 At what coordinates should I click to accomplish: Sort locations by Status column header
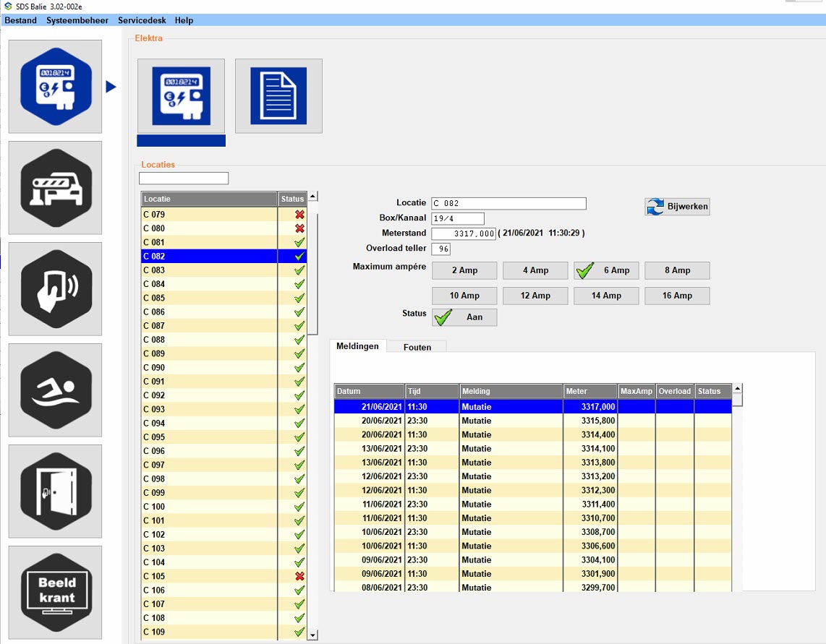coord(292,199)
